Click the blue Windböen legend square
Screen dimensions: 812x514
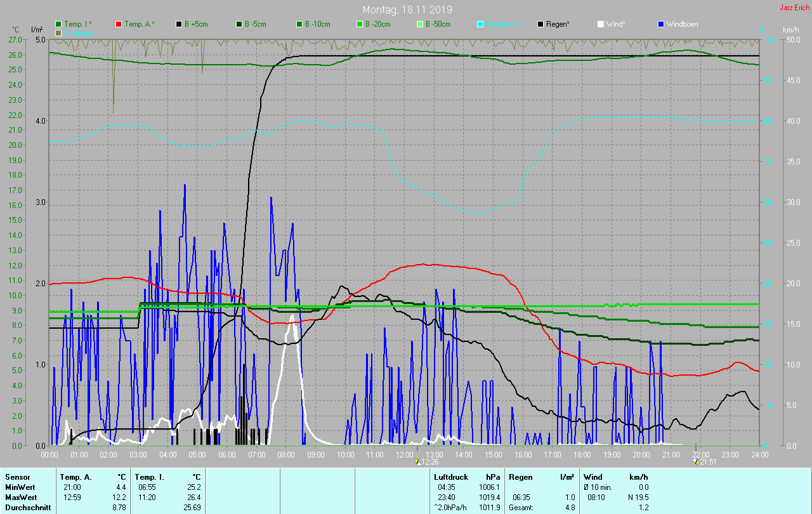(x=661, y=24)
